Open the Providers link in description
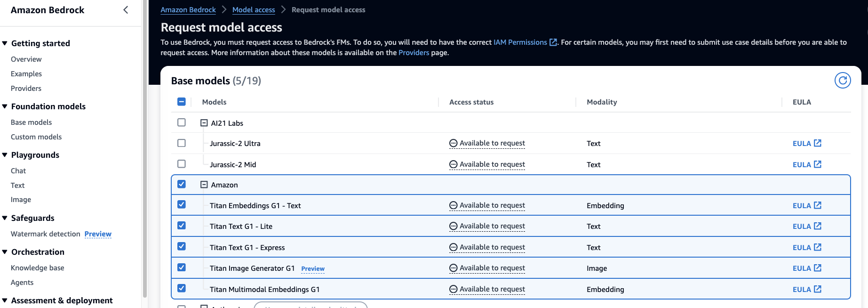This screenshot has width=868, height=308. (414, 53)
